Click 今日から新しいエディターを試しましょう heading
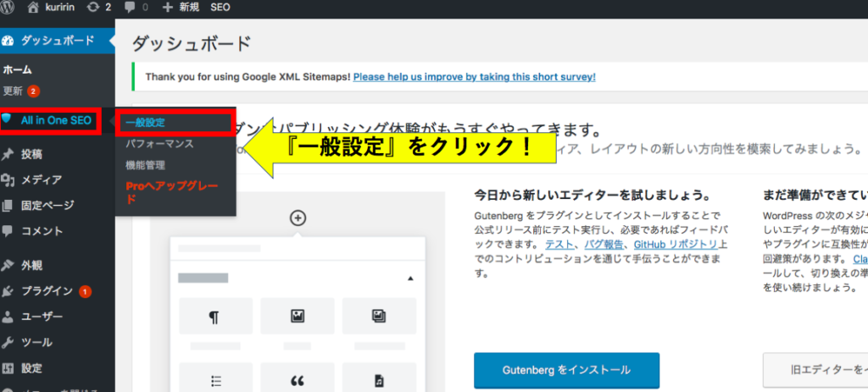Viewport: 868px width, 392px height. 593,196
